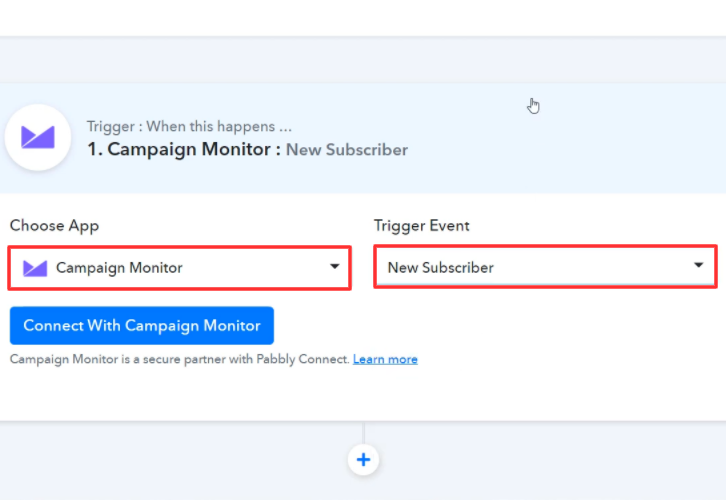Click the Campaign Monitor envelope icon in Choose App field
The width and height of the screenshot is (726, 500).
tap(35, 268)
